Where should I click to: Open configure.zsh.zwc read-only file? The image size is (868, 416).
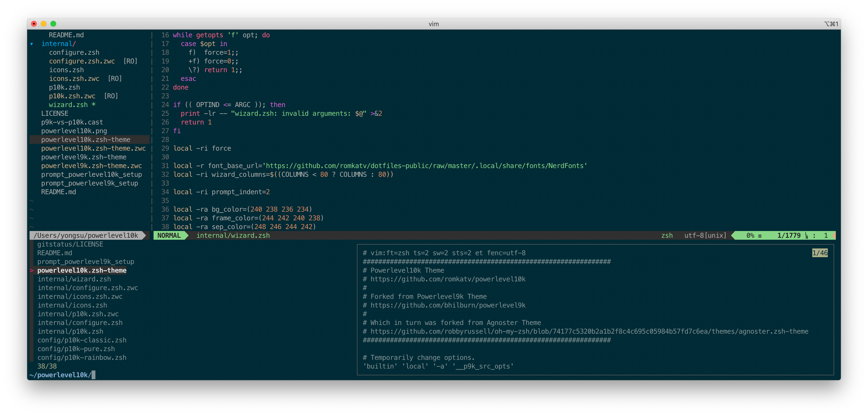(x=82, y=61)
